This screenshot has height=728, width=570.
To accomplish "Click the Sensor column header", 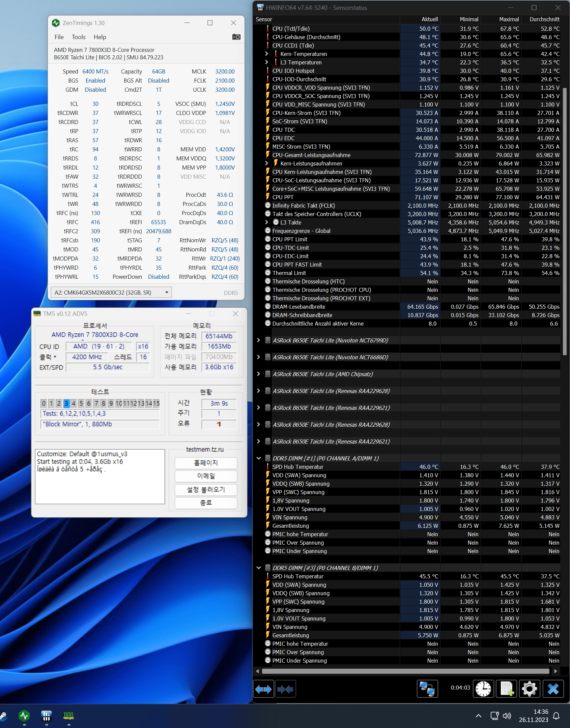I will 326,20.
